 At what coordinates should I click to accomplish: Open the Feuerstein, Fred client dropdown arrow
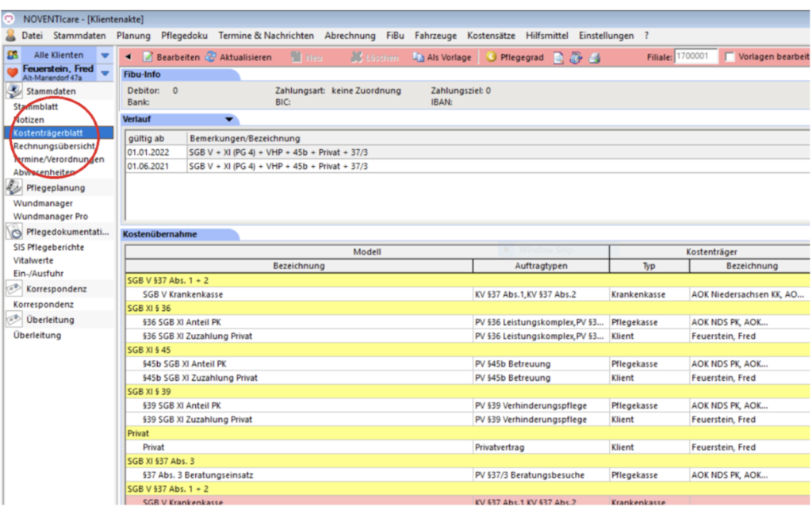pos(105,73)
